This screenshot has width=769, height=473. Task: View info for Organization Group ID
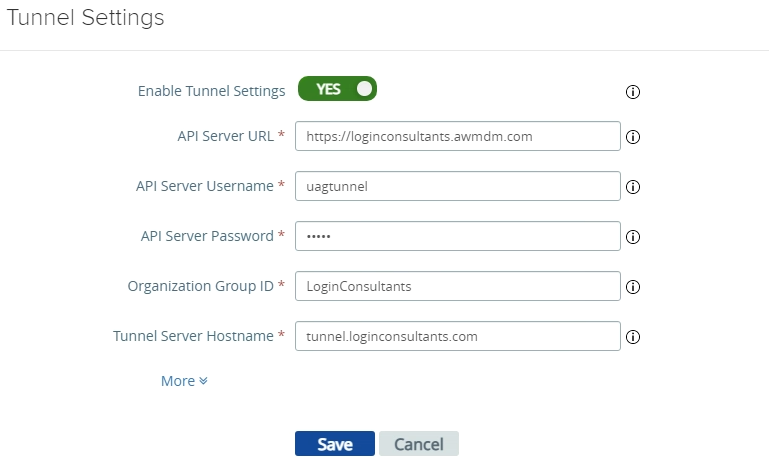coord(632,287)
